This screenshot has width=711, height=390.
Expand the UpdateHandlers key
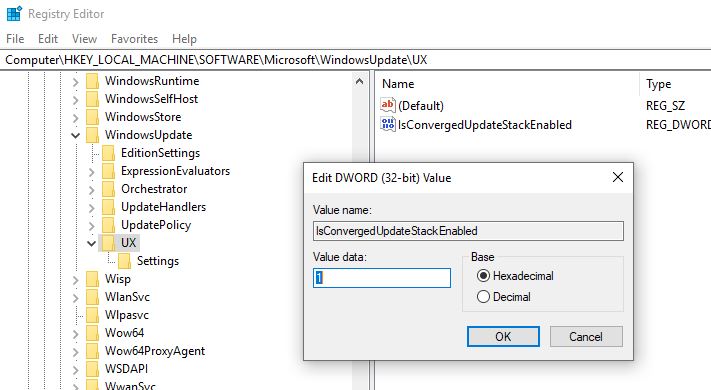click(x=92, y=208)
